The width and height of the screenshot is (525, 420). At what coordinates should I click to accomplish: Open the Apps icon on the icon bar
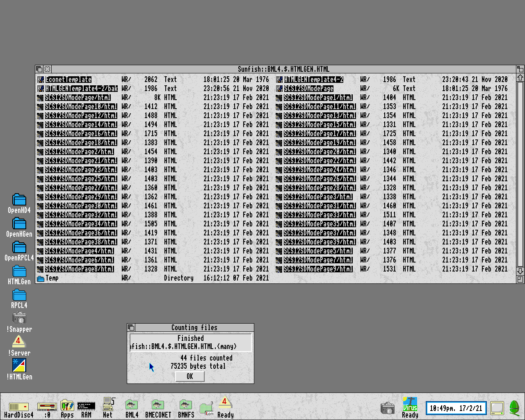pyautogui.click(x=67, y=407)
